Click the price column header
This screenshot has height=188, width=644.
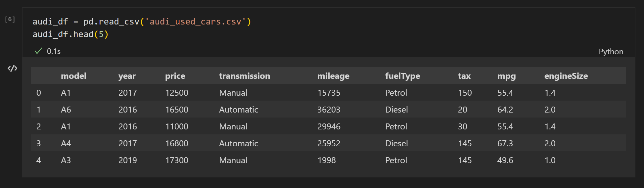point(175,76)
